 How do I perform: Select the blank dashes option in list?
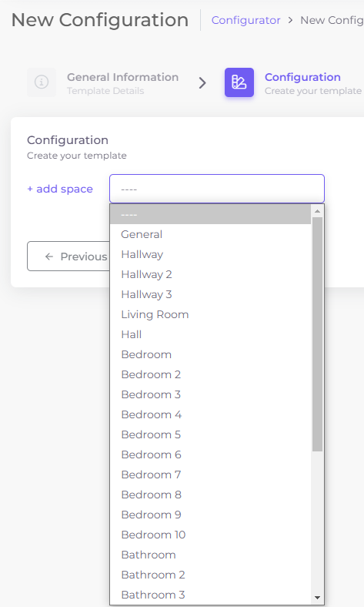(210, 214)
